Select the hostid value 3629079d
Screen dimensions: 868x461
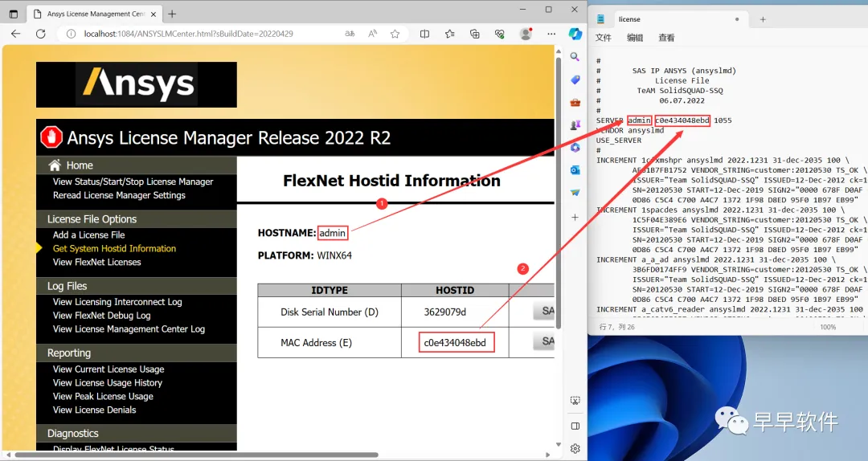coord(445,312)
